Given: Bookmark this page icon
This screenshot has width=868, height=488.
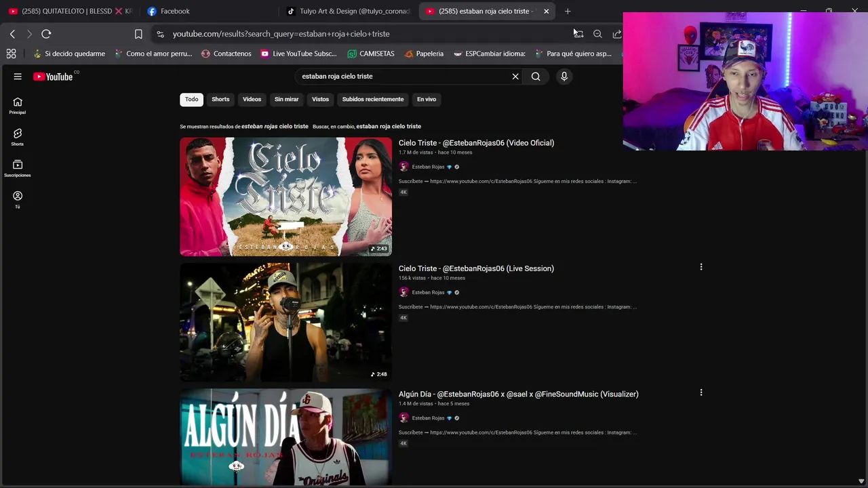Looking at the screenshot, I should pos(138,34).
